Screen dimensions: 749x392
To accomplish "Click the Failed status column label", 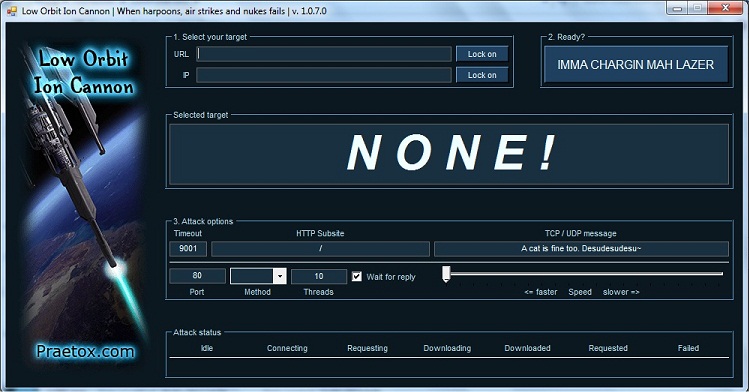I will (688, 348).
